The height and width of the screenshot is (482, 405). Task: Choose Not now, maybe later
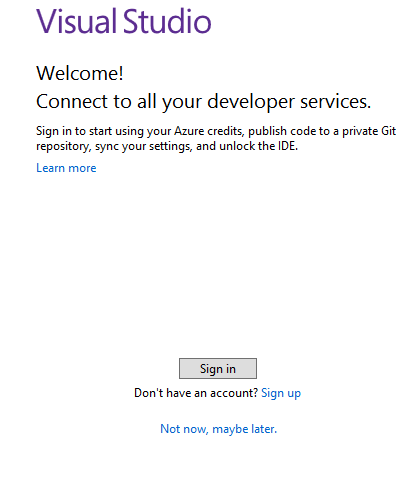(218, 429)
